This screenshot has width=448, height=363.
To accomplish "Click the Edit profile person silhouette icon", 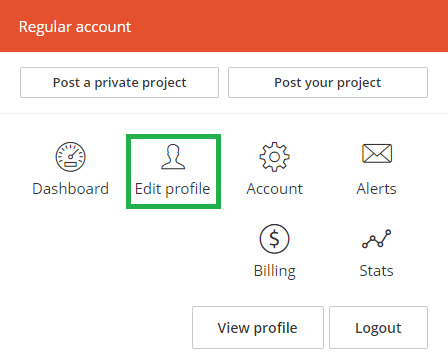I will [x=173, y=157].
